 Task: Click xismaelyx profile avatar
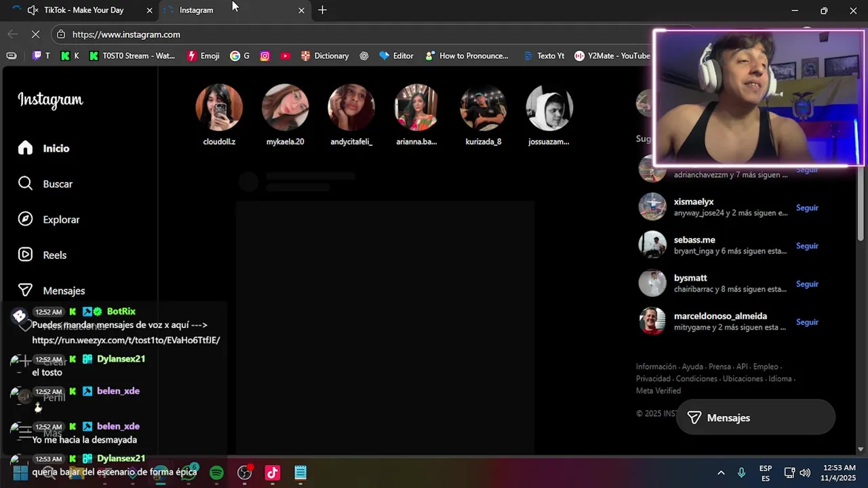coord(652,207)
